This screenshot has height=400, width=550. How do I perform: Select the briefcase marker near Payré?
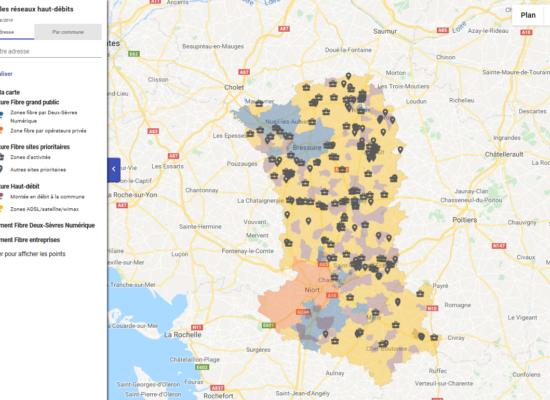click(x=420, y=294)
